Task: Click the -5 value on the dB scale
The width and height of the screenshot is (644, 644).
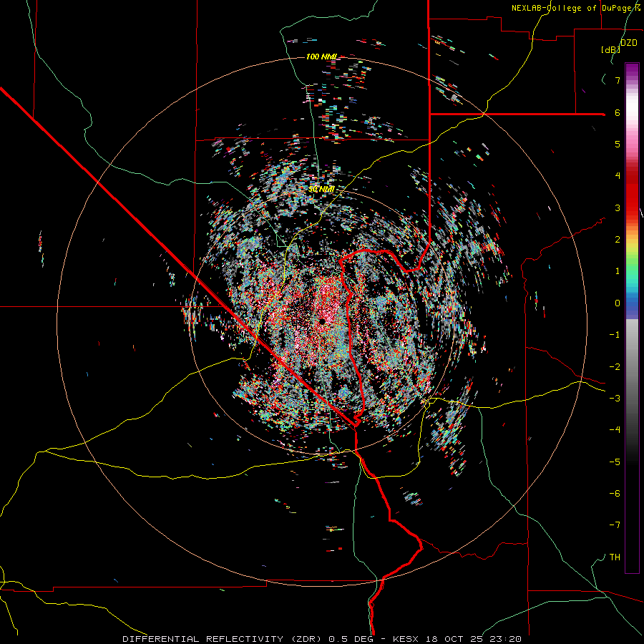Action: 615,462
